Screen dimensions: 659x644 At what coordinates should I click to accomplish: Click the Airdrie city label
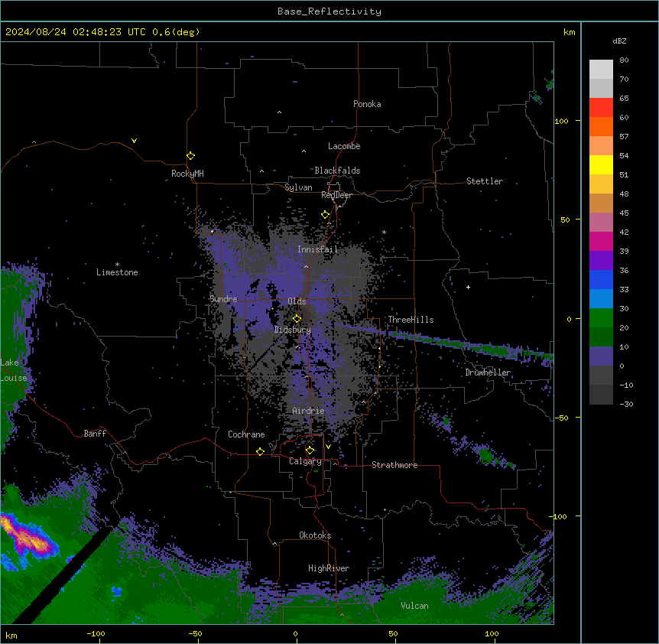pyautogui.click(x=308, y=411)
